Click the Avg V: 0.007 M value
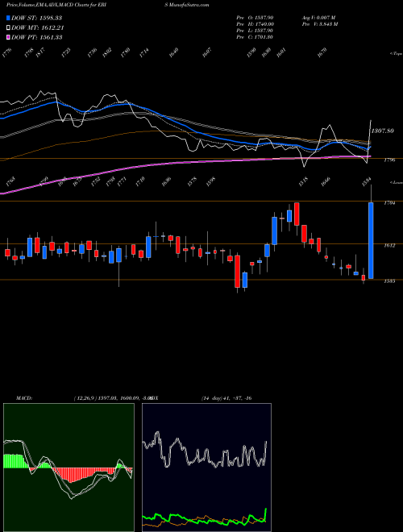 coord(318,17)
